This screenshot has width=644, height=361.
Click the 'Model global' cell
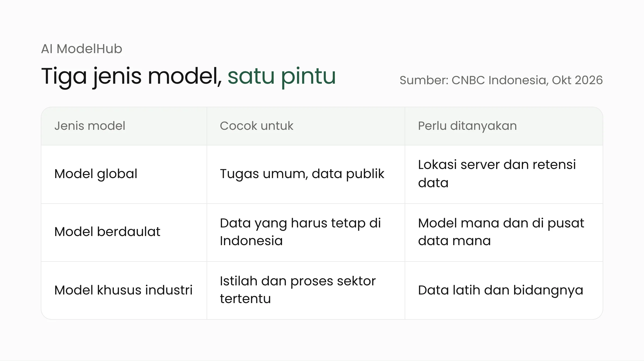(x=124, y=174)
